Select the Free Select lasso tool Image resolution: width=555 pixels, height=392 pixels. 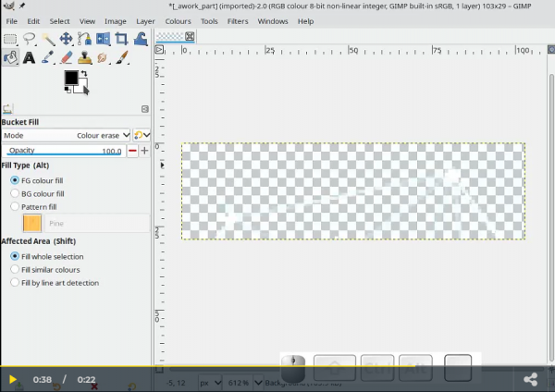coord(29,39)
